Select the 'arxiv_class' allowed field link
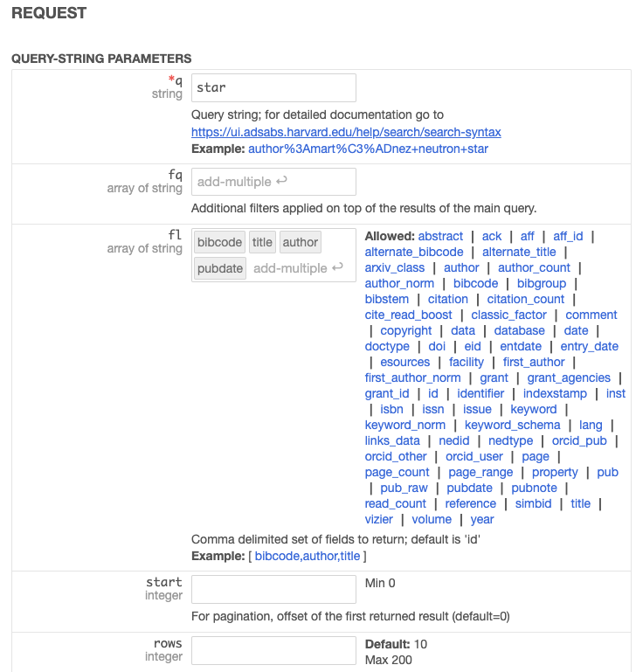The width and height of the screenshot is (636, 672). tap(395, 267)
